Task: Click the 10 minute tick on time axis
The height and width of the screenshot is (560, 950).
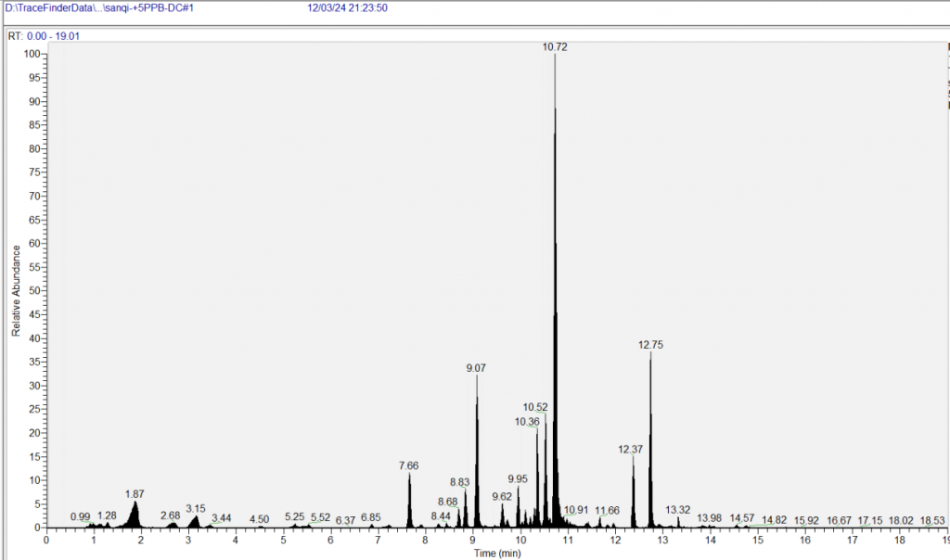Action: point(520,541)
